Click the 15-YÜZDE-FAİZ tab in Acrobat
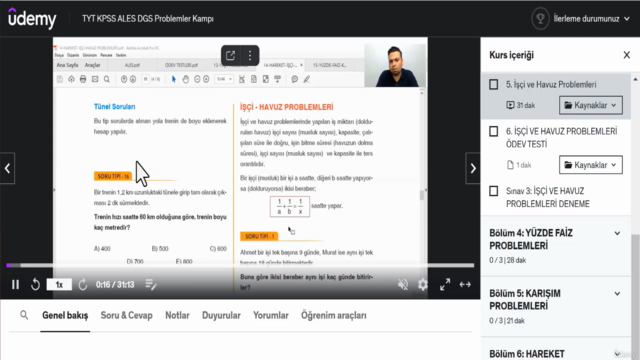The image size is (640, 360). (330, 65)
